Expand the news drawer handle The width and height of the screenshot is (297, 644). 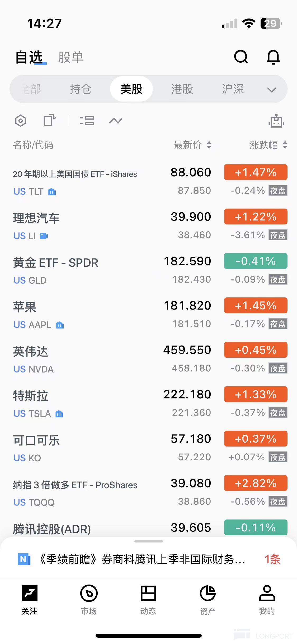pos(148,541)
